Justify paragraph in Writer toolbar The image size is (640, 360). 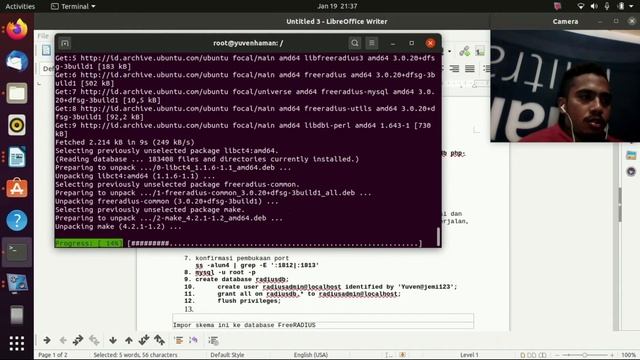click(x=470, y=69)
